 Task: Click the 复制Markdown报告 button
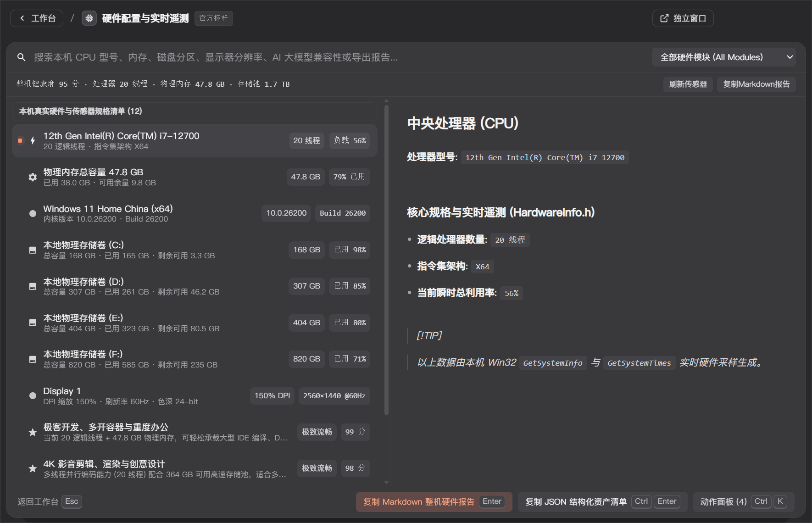[x=756, y=84]
